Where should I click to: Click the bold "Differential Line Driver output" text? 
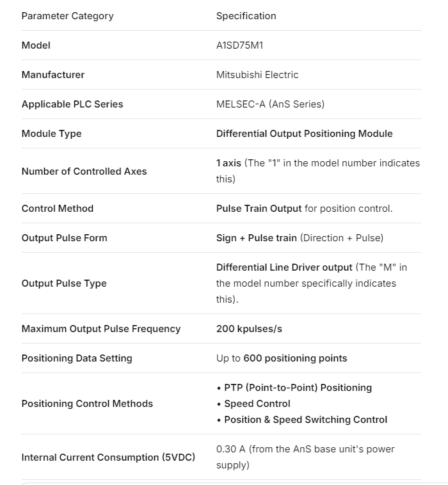tap(284, 267)
